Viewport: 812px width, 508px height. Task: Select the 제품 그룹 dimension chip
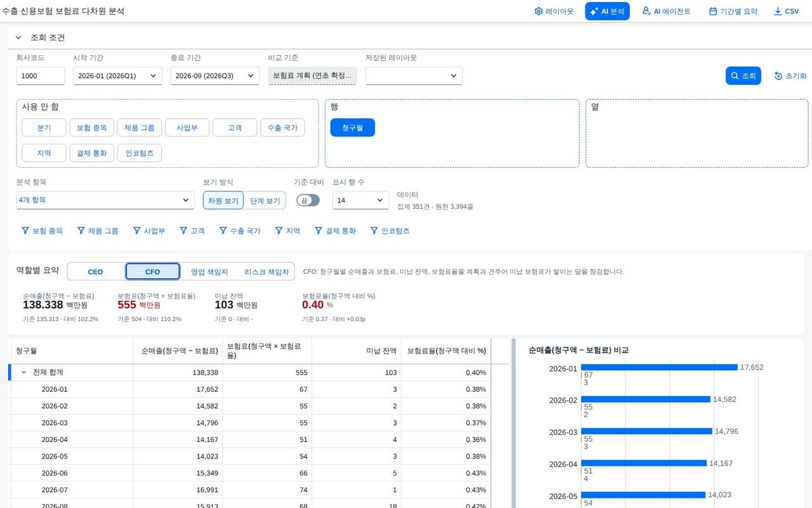139,128
